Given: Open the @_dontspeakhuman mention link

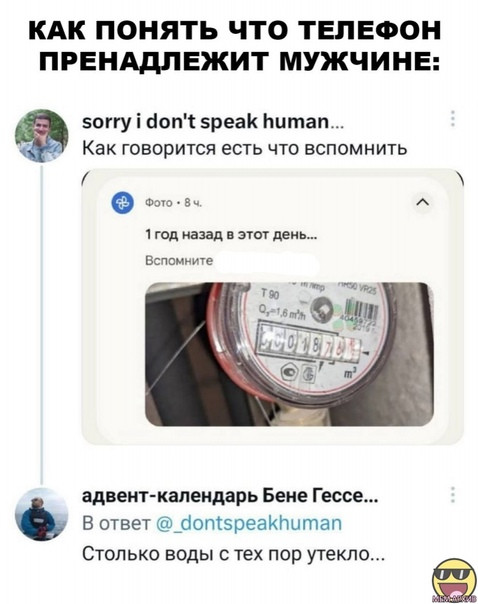Looking at the screenshot, I should pyautogui.click(x=249, y=523).
